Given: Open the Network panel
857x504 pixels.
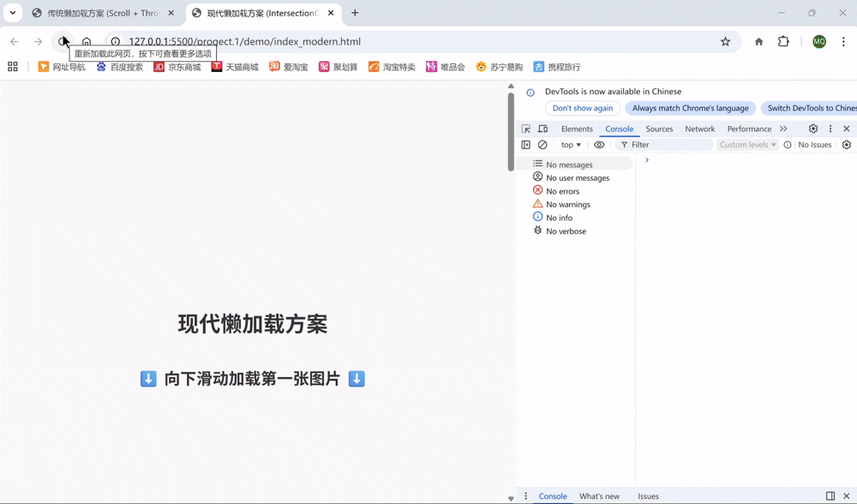Looking at the screenshot, I should (x=700, y=129).
